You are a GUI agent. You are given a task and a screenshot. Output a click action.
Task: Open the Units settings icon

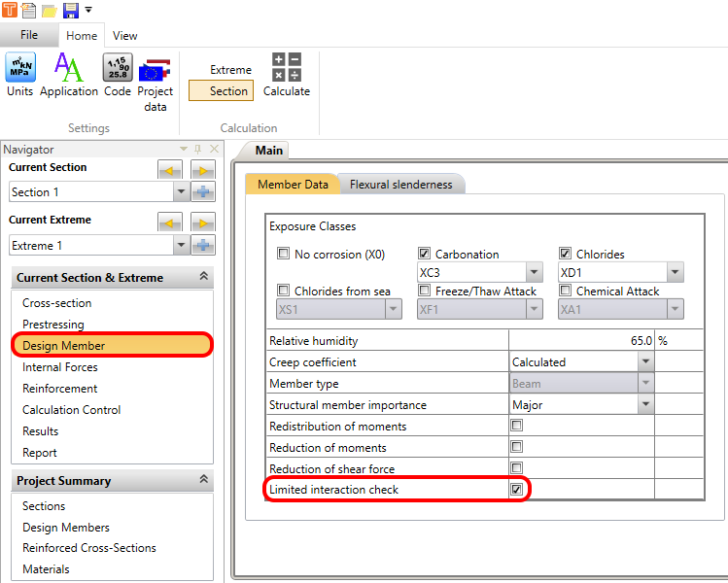19,75
